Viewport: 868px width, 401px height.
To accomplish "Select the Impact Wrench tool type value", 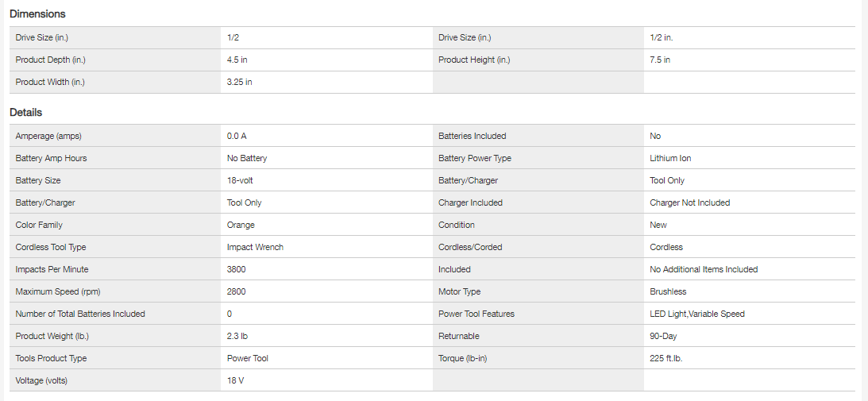I will [x=255, y=247].
